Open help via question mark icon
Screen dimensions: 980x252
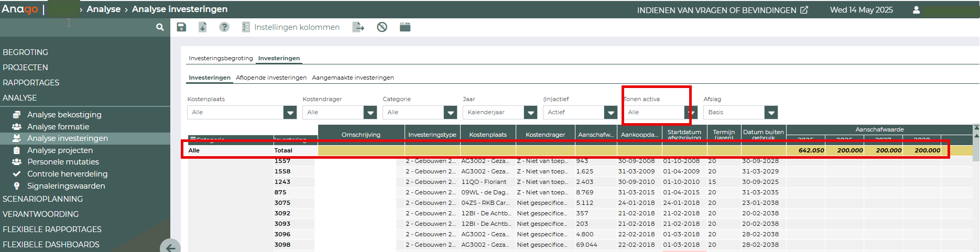click(x=224, y=27)
